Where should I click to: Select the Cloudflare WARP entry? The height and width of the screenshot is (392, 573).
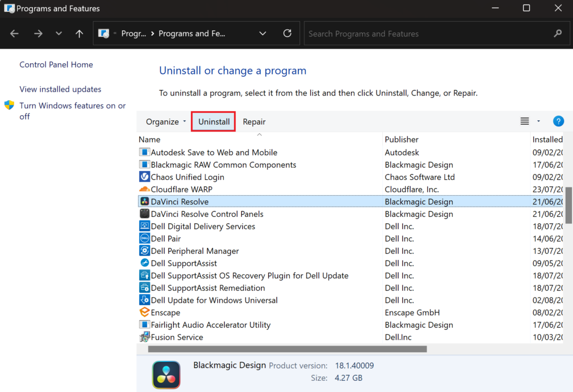(182, 190)
